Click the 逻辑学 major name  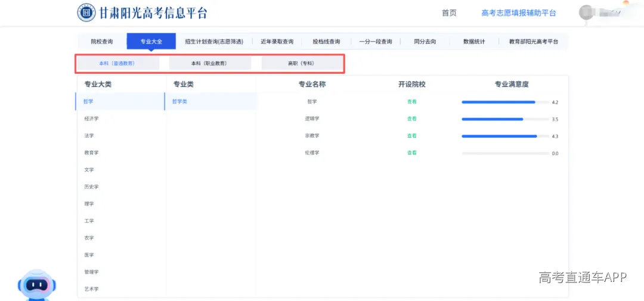coord(312,119)
